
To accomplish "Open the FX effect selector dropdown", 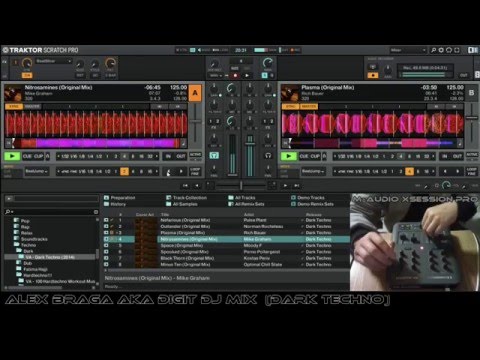I will point(53,61).
